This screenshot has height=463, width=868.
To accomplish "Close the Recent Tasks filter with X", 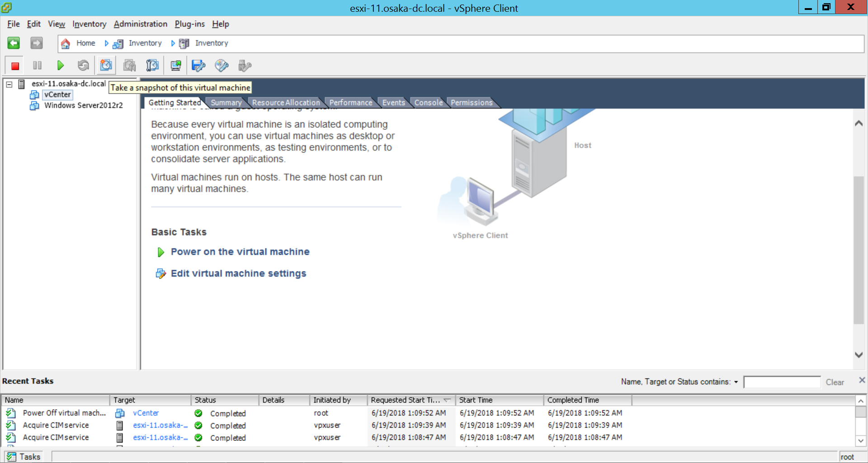I will (862, 380).
